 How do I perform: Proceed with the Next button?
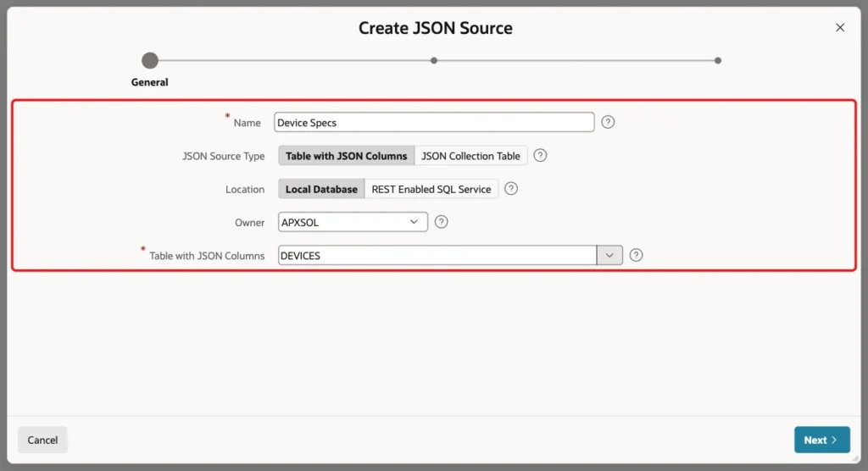[x=822, y=440]
